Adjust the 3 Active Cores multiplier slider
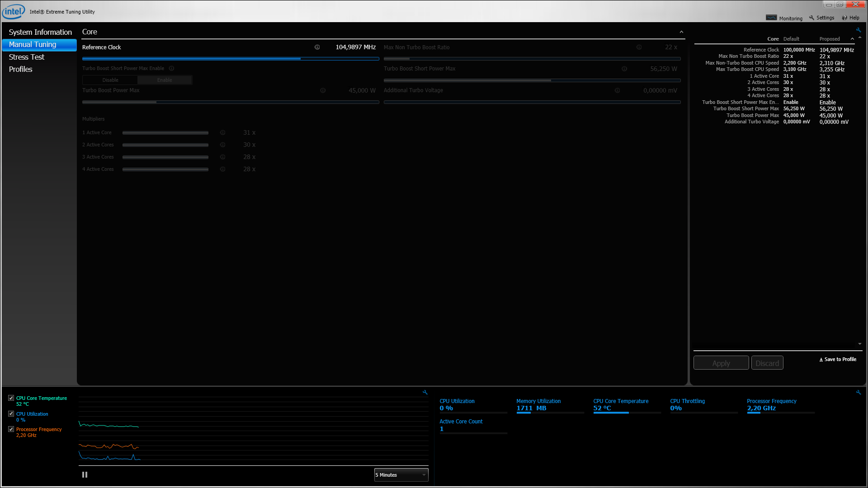 click(x=165, y=157)
